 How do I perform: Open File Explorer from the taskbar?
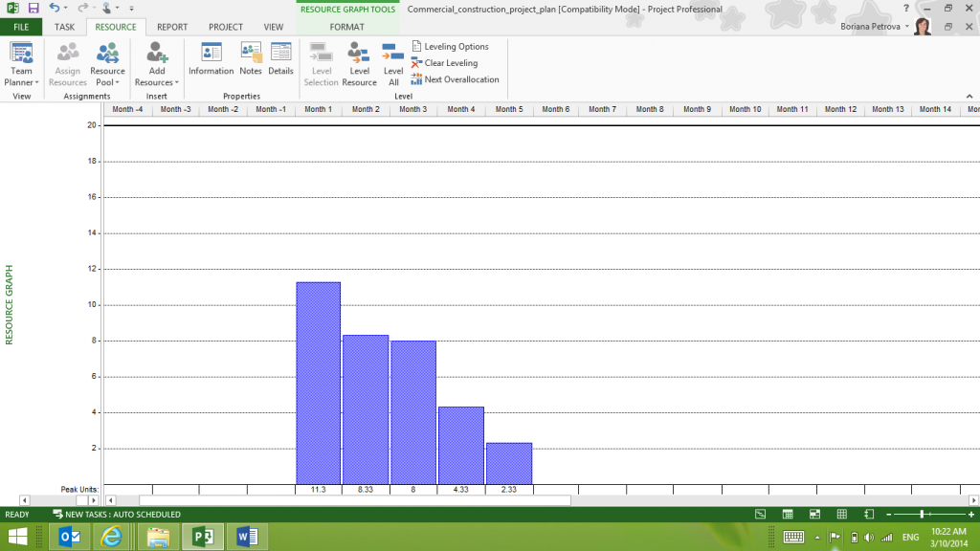[x=158, y=537]
